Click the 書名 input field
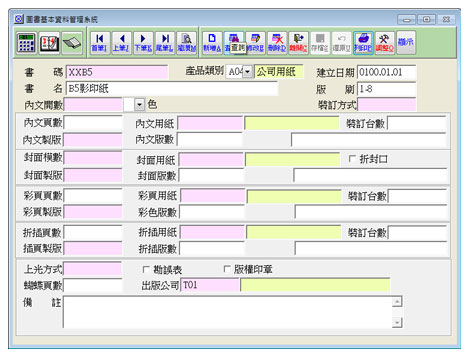471x363 pixels. [x=172, y=89]
